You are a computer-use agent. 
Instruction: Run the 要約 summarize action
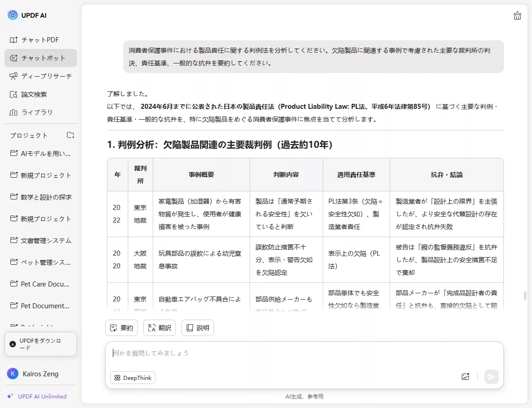pyautogui.click(x=121, y=327)
